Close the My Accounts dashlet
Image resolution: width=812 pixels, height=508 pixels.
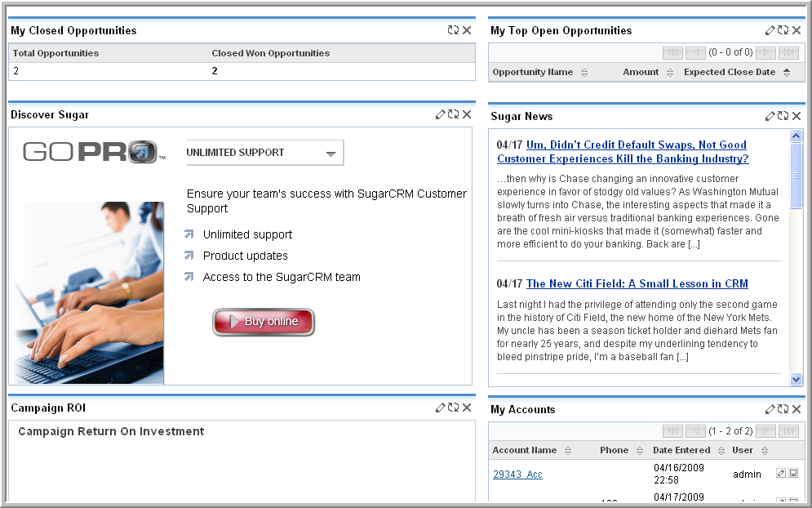point(796,409)
